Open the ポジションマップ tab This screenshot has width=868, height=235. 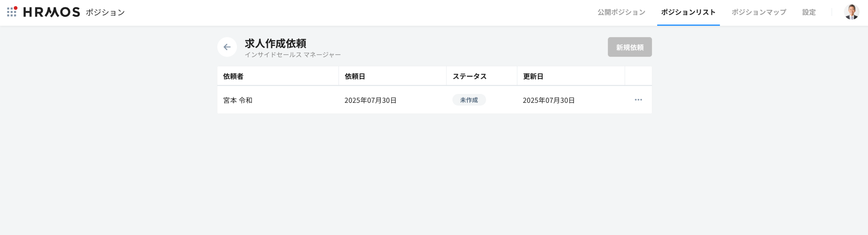click(x=759, y=12)
